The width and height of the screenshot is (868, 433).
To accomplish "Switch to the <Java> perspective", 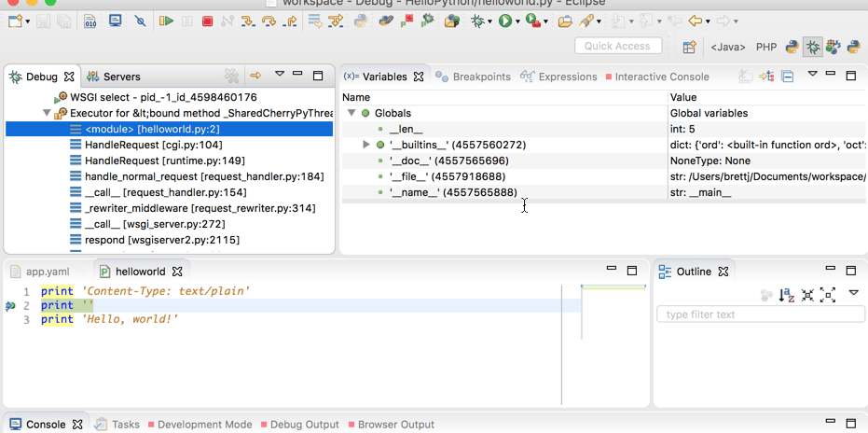I will [x=727, y=47].
